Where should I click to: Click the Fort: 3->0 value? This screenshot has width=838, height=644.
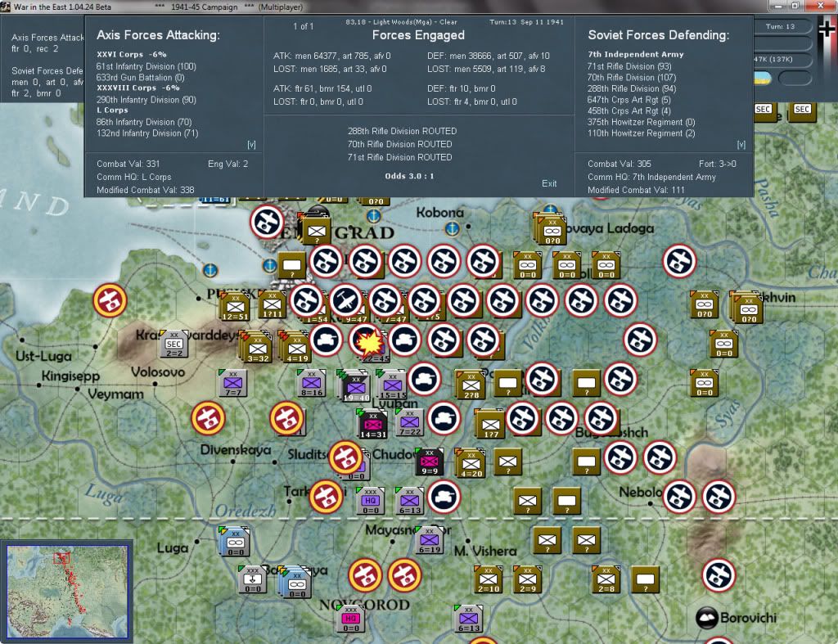point(717,164)
